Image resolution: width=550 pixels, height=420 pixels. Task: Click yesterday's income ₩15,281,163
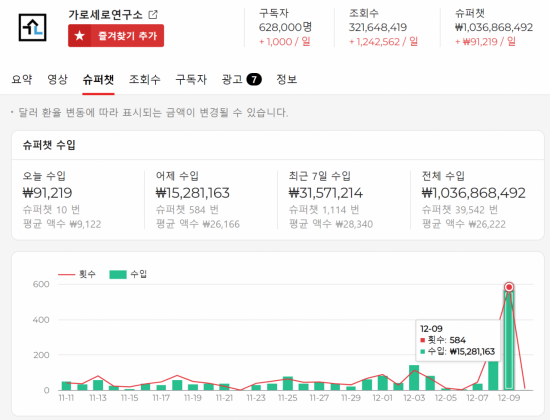tap(193, 193)
